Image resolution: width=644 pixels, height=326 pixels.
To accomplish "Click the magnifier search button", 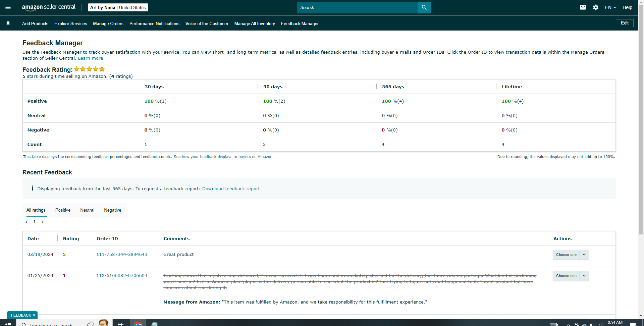I will pyautogui.click(x=424, y=7).
